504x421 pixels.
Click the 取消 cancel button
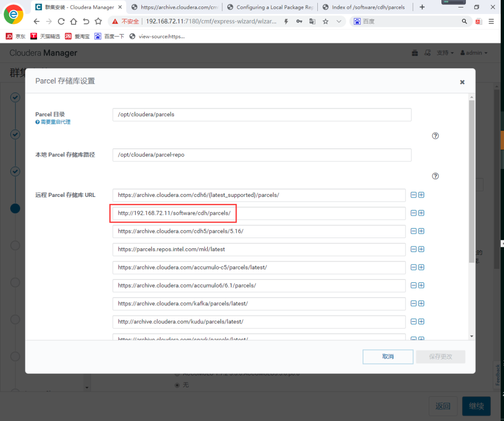pos(388,357)
